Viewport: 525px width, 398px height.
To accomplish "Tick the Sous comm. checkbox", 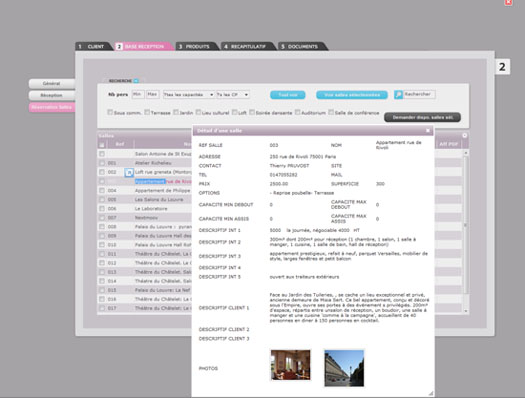I will pyautogui.click(x=110, y=112).
